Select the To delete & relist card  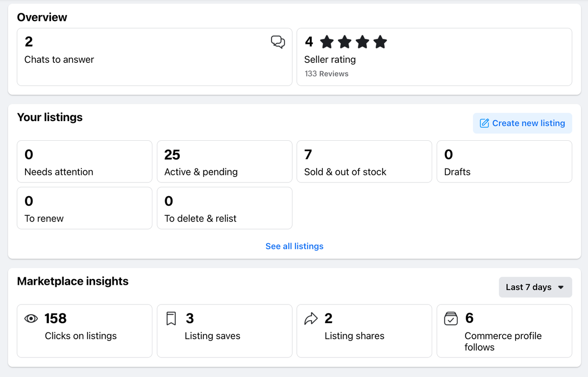tap(224, 208)
